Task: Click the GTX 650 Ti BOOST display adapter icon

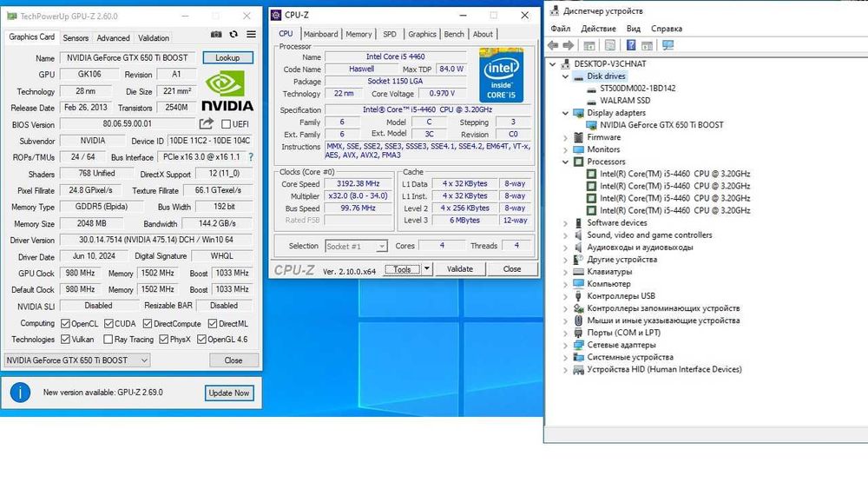Action: tap(591, 125)
